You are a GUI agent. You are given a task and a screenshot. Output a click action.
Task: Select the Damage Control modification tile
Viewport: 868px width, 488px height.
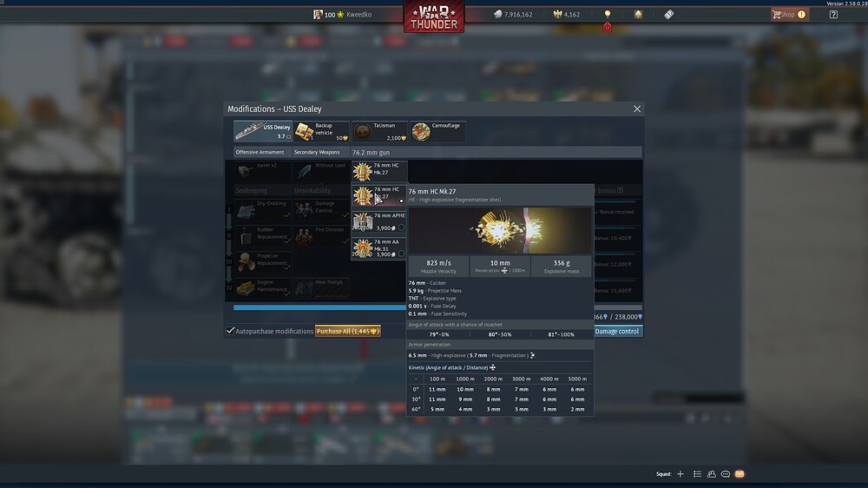(322, 210)
